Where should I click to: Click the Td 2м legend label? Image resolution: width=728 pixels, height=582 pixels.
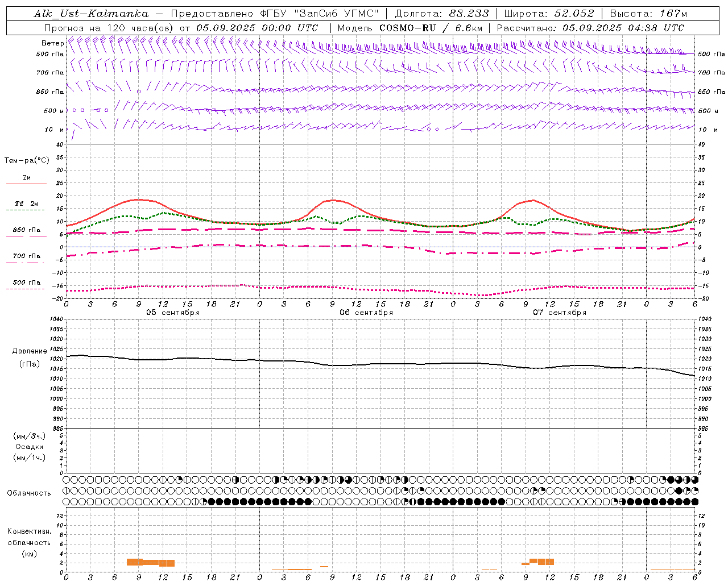[x=27, y=203]
